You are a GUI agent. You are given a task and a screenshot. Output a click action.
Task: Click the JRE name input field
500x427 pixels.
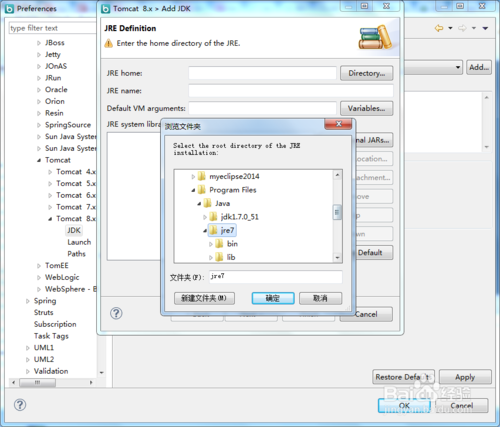[x=291, y=91]
